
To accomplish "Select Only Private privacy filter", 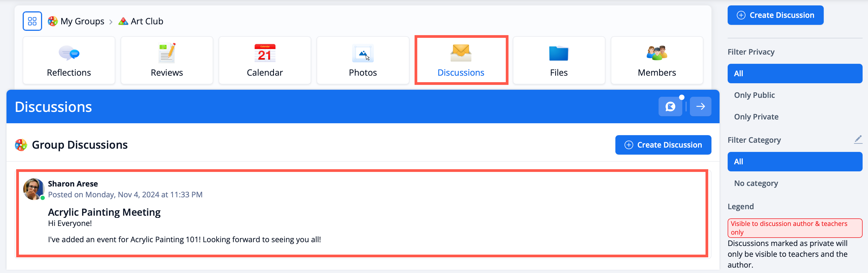I will tap(756, 117).
